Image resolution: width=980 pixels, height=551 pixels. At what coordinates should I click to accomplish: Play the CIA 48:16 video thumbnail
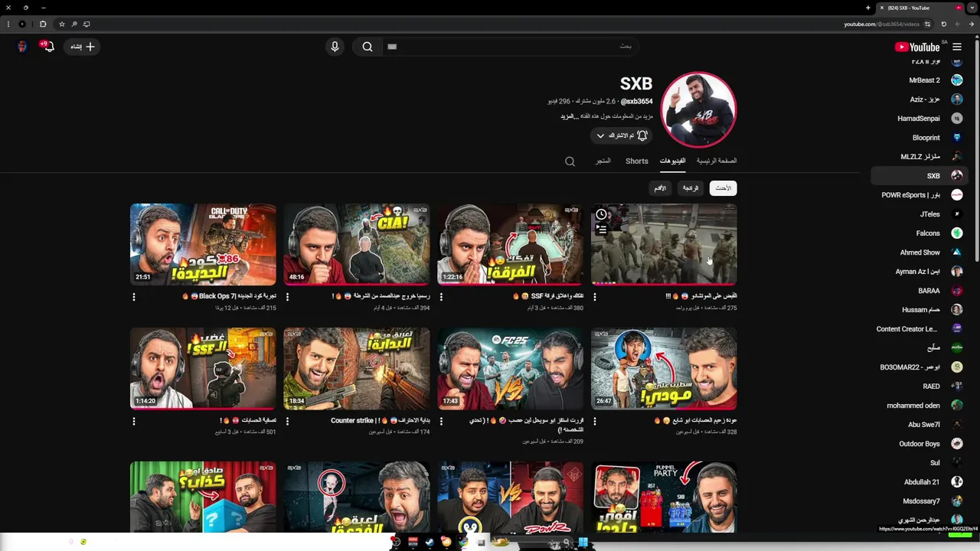[x=357, y=244]
